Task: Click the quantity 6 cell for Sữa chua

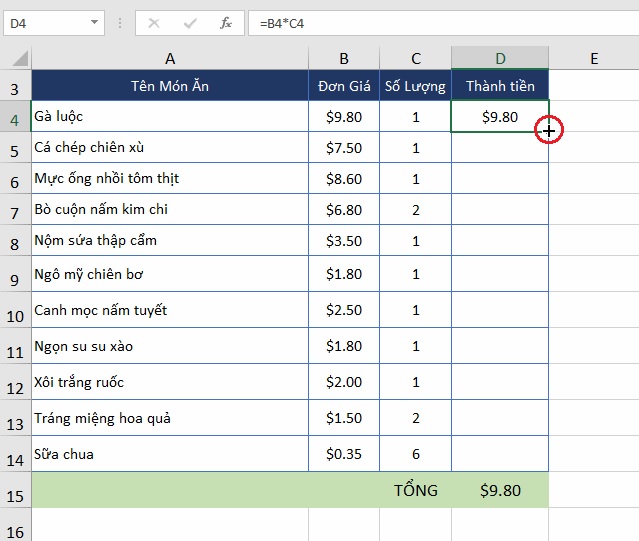Action: (x=415, y=453)
